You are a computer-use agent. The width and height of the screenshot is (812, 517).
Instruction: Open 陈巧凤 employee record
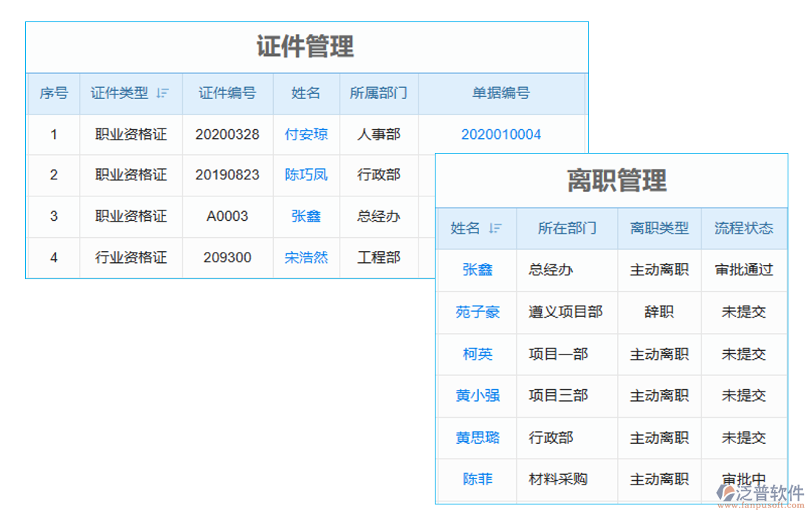pos(306,175)
